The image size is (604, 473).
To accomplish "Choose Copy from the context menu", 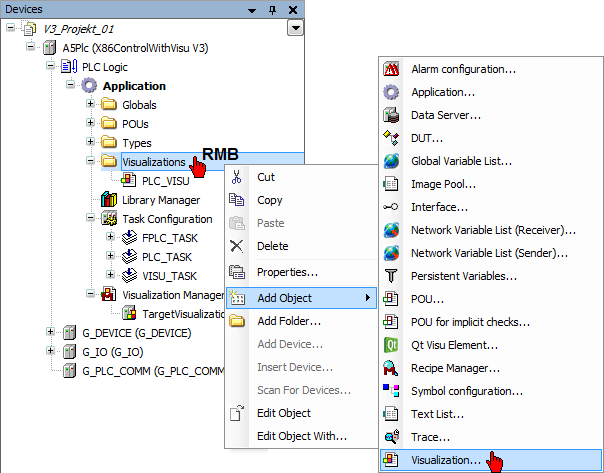I will coord(301,200).
